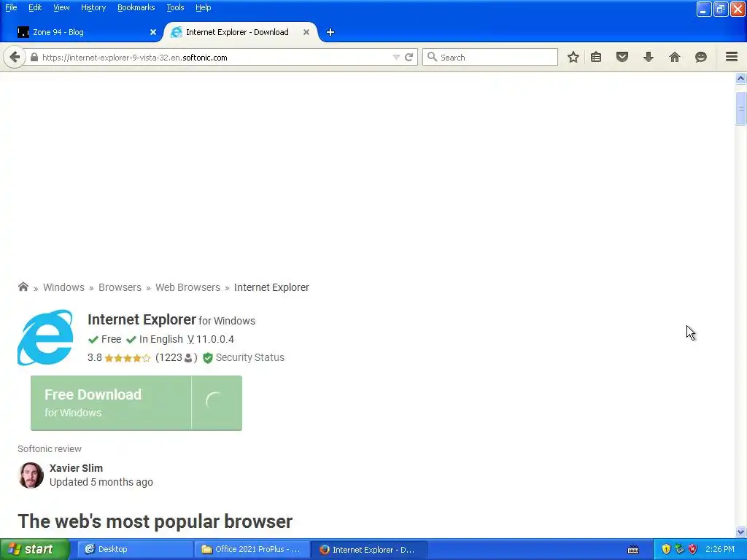
Task: Follow the Windows breadcrumb link
Action: [64, 287]
